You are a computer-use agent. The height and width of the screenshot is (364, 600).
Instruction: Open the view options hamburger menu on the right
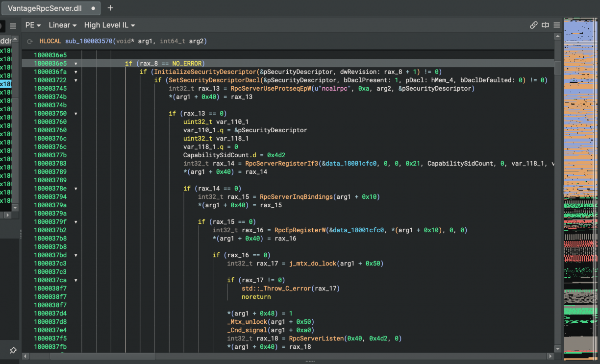click(556, 25)
